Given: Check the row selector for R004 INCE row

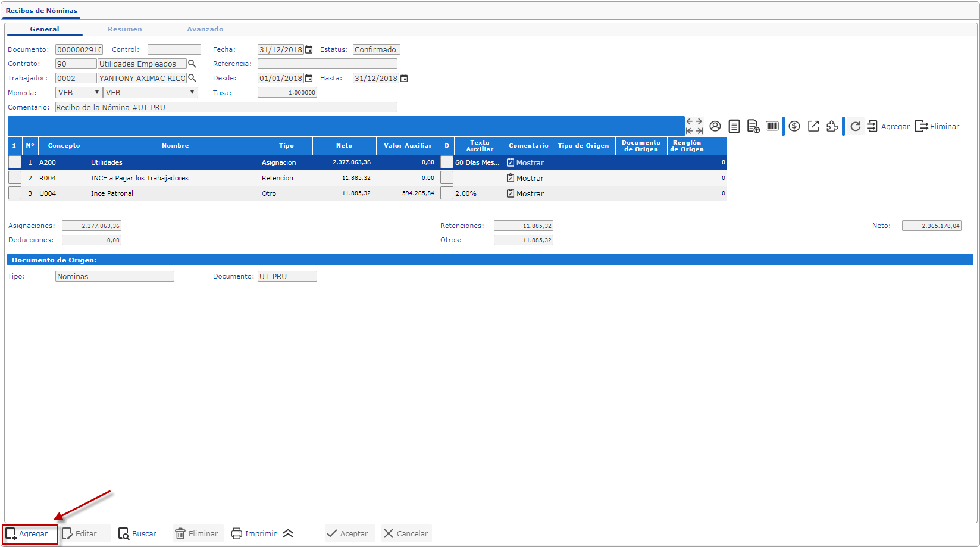Looking at the screenshot, I should pyautogui.click(x=15, y=178).
